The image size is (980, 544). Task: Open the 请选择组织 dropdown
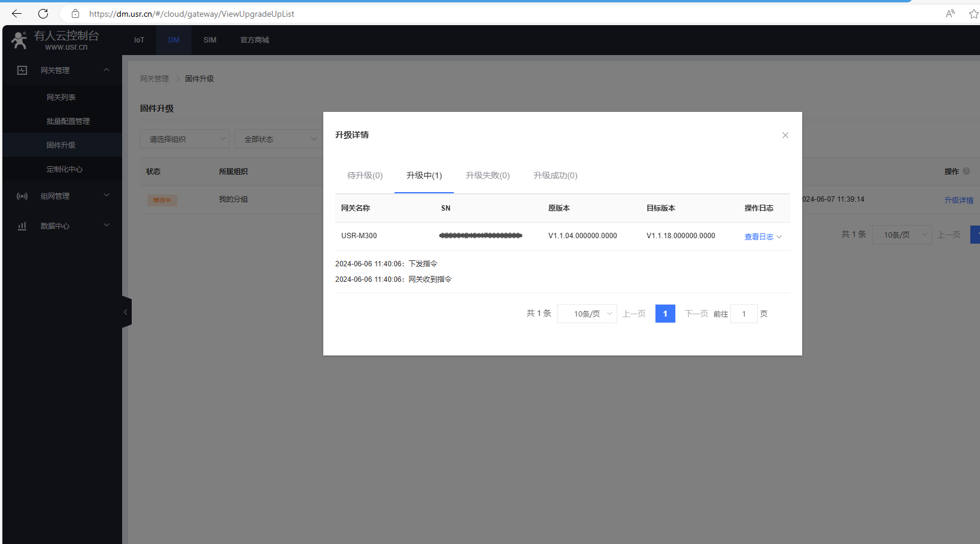tap(184, 139)
